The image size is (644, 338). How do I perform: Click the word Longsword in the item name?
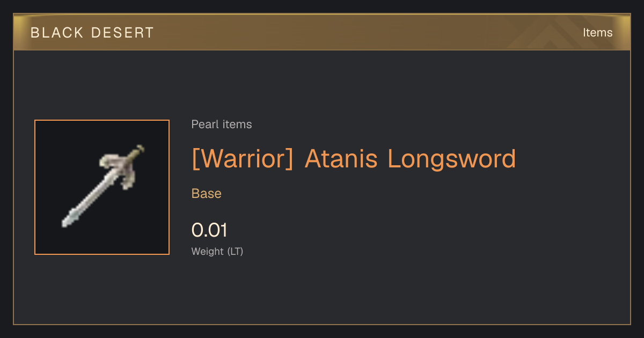[x=452, y=159]
